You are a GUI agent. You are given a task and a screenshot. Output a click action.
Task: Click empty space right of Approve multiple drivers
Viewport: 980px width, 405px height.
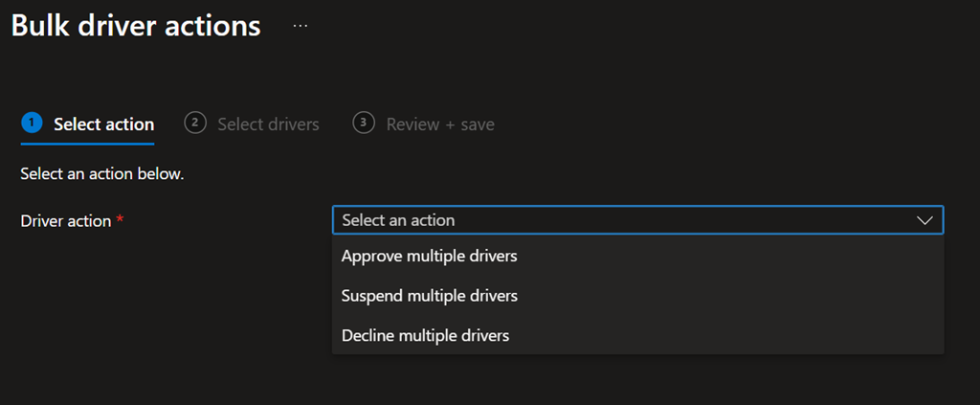click(x=727, y=256)
